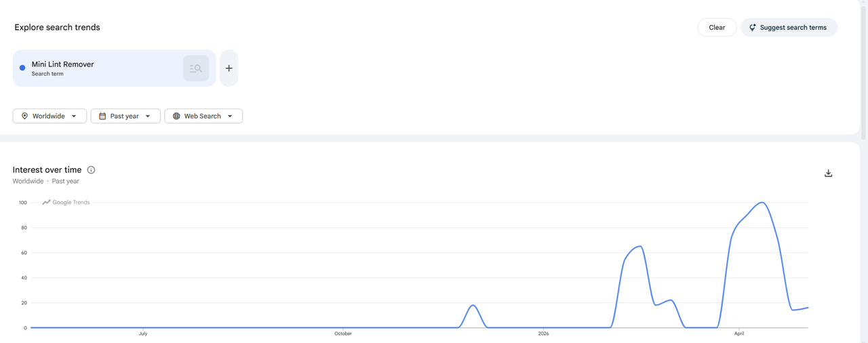Viewport: 868px width, 343px height.
Task: Click the small peak between October and 2026
Action: coord(473,306)
